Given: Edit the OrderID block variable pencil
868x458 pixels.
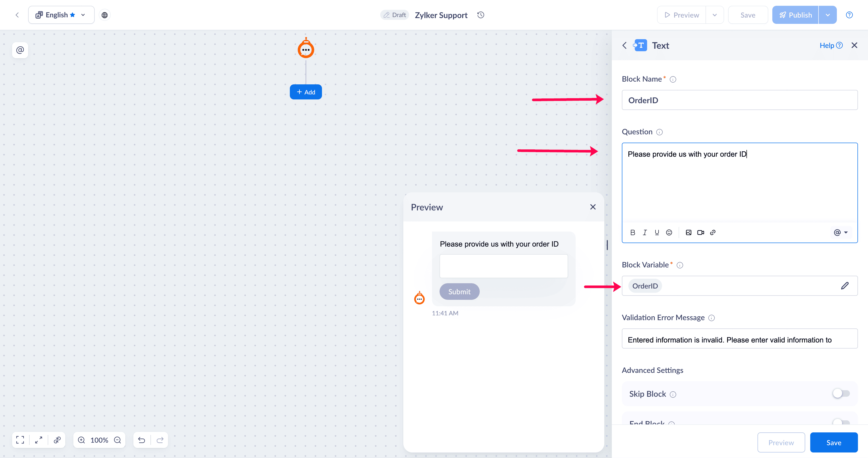Looking at the screenshot, I should pos(844,286).
